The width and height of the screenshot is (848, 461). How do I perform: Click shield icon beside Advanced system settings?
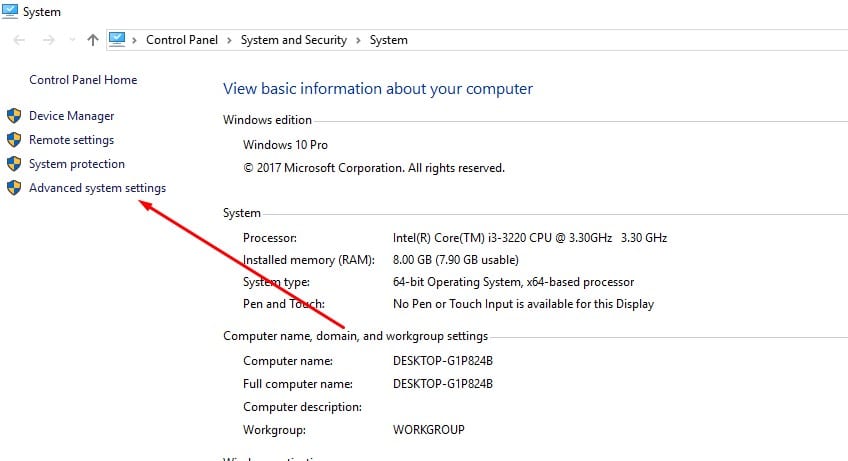point(14,188)
